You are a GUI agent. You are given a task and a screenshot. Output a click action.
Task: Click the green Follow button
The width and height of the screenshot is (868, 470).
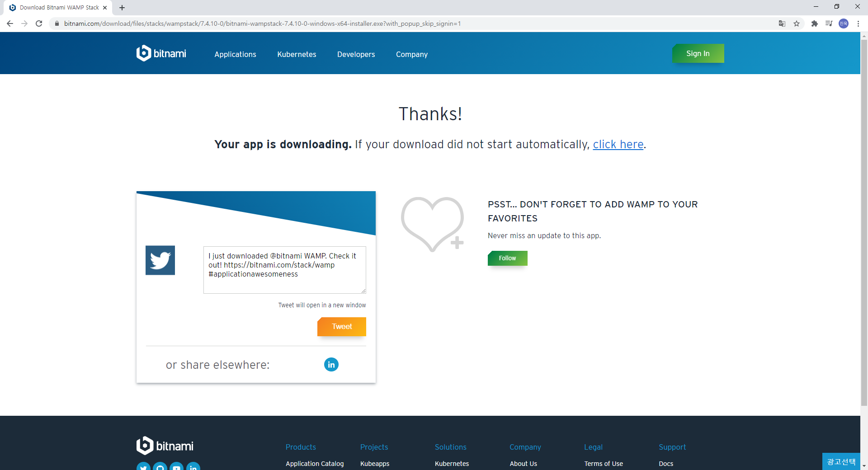(x=507, y=258)
